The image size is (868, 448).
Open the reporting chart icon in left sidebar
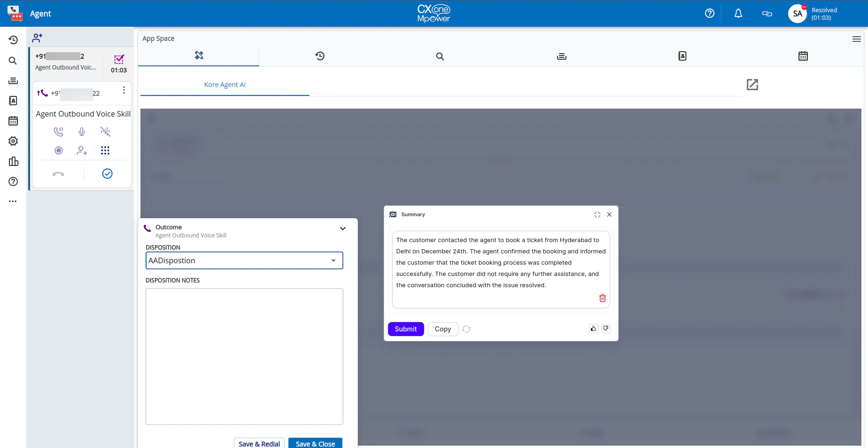click(13, 161)
